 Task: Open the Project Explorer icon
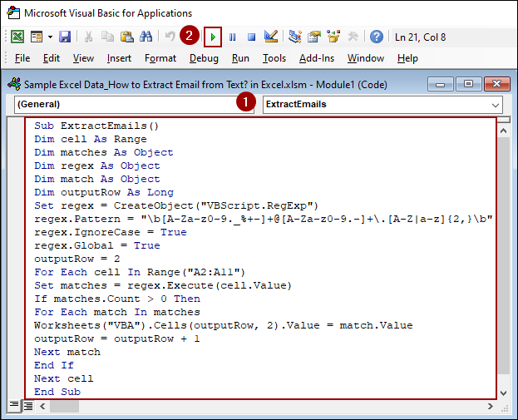pyautogui.click(x=294, y=37)
